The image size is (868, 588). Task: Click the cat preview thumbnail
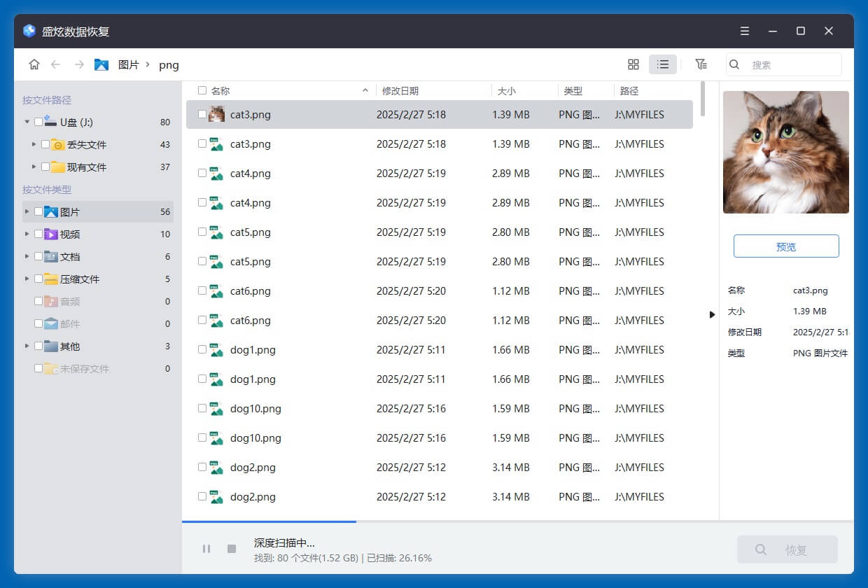pyautogui.click(x=785, y=152)
